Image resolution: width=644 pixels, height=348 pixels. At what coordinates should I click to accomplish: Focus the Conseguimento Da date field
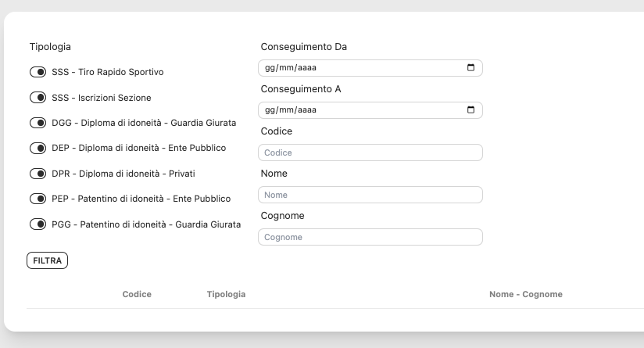(x=360, y=68)
